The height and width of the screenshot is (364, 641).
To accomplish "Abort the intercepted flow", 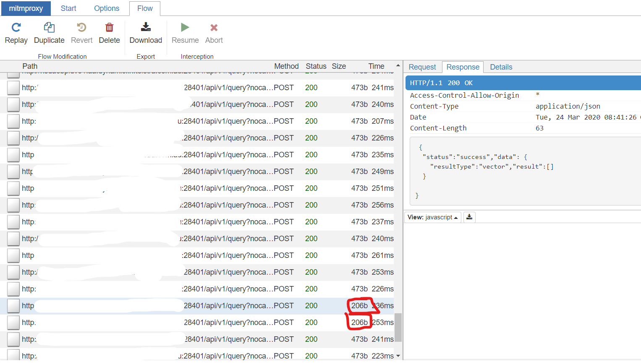I will pos(214,34).
